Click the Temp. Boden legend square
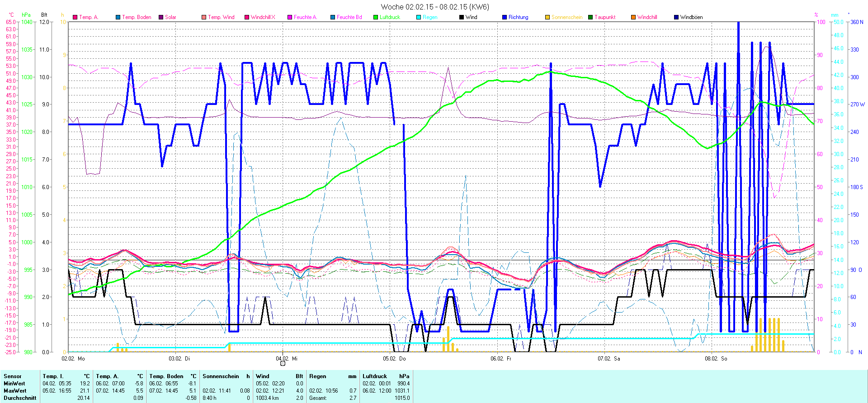The width and height of the screenshot is (868, 403). tap(118, 17)
